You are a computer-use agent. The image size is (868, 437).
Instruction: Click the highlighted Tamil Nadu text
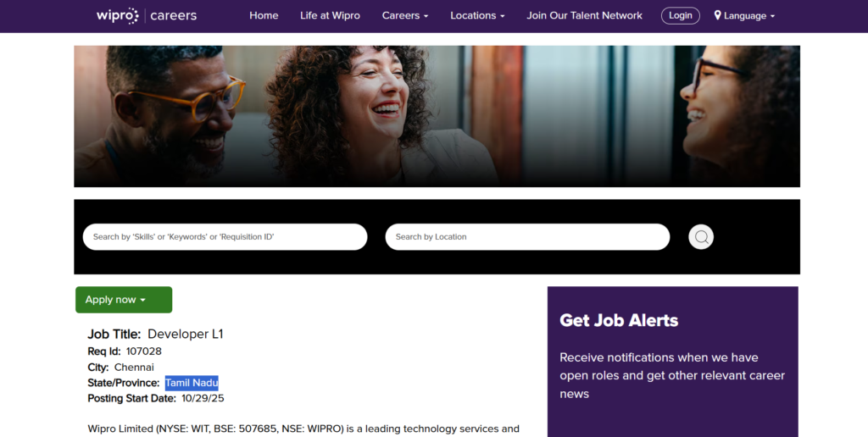pos(192,383)
